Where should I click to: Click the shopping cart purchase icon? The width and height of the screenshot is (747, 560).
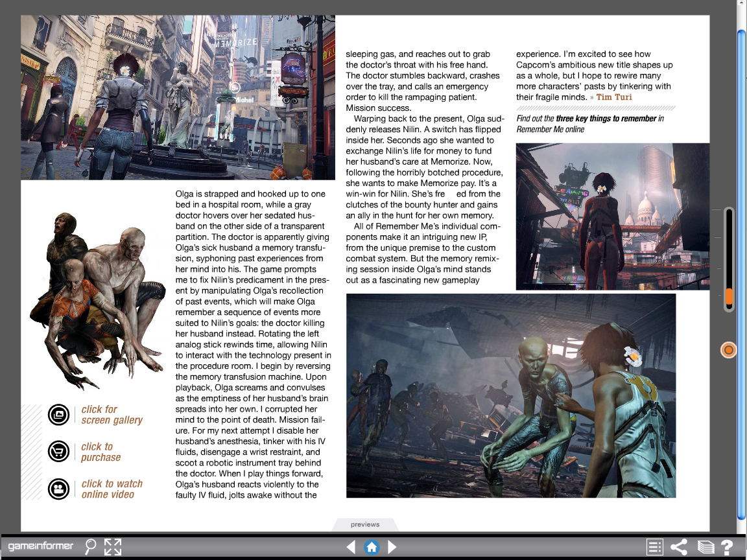click(x=58, y=451)
